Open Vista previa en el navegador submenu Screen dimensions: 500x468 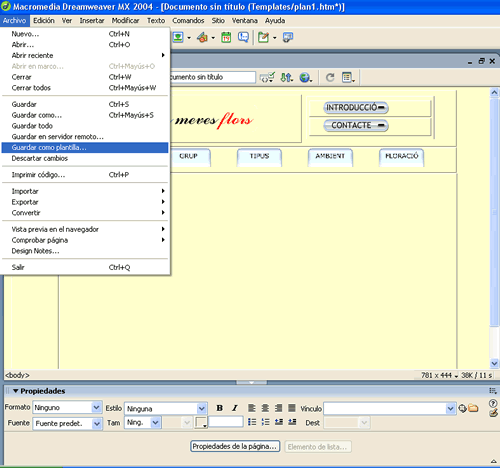click(x=85, y=229)
